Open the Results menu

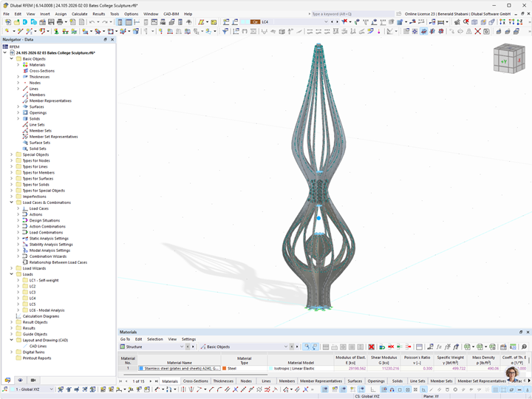[x=99, y=14]
